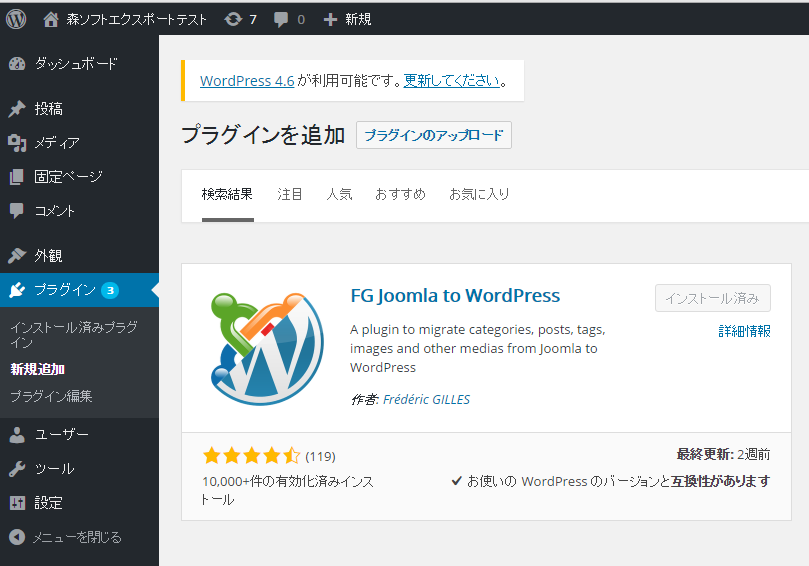The height and width of the screenshot is (566, 809).
Task: Click the ツール wrench icon
Action: [17, 468]
